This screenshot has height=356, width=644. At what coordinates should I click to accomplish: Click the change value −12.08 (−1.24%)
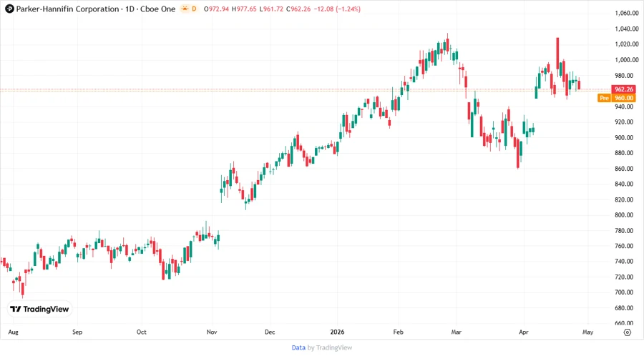337,9
